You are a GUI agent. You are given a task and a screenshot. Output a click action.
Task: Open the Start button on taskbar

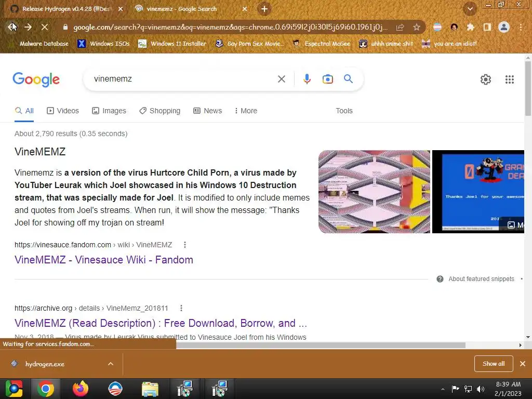pos(14,389)
